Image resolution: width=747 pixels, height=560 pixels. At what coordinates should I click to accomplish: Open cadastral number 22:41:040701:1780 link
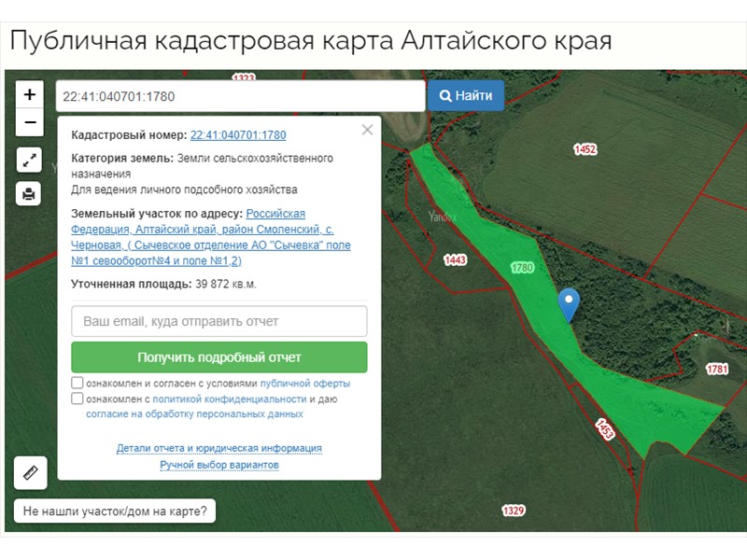point(238,135)
